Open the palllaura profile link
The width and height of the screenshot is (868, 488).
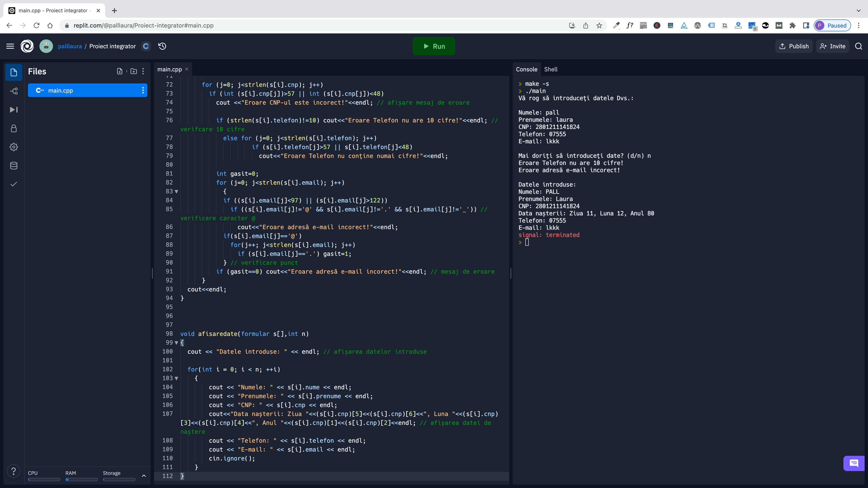point(70,46)
